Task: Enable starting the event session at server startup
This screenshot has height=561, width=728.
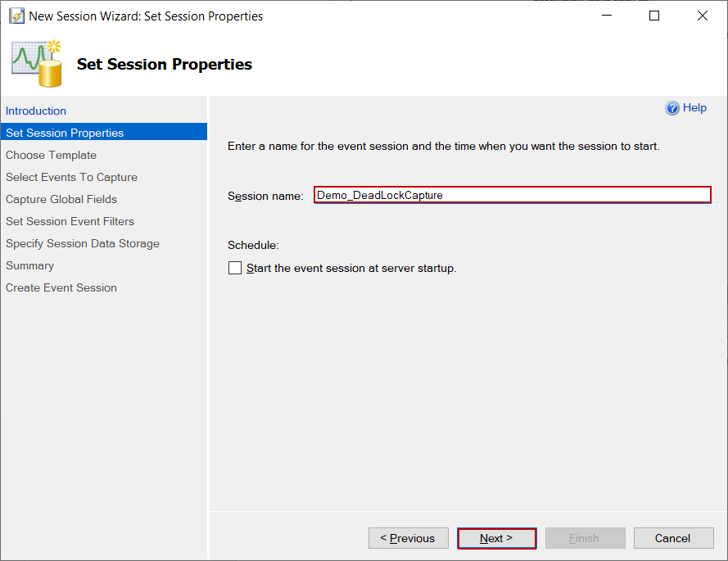Action: tap(235, 268)
